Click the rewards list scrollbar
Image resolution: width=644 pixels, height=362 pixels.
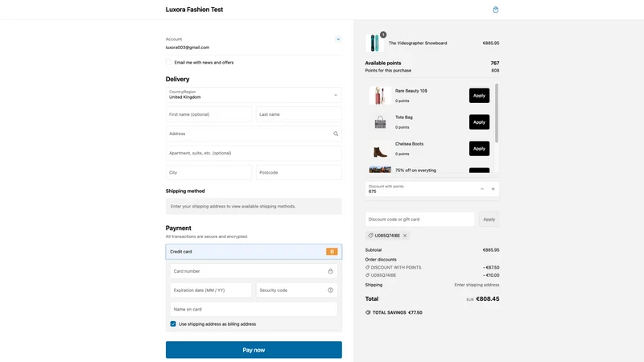496,113
